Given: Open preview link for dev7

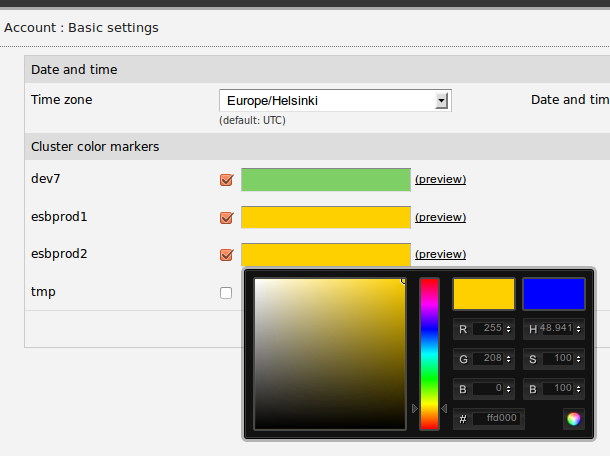Looking at the screenshot, I should [x=440, y=180].
